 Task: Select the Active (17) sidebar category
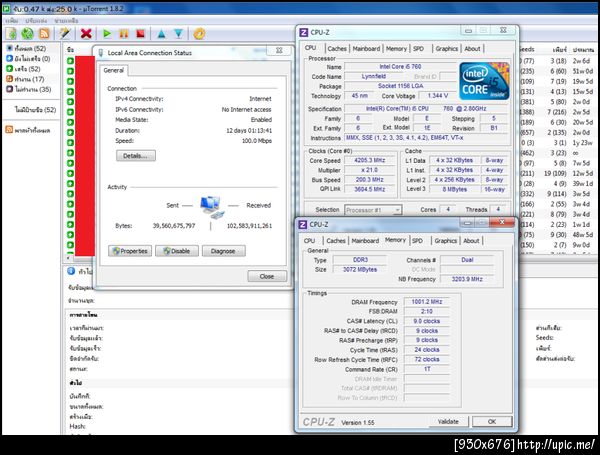point(25,79)
